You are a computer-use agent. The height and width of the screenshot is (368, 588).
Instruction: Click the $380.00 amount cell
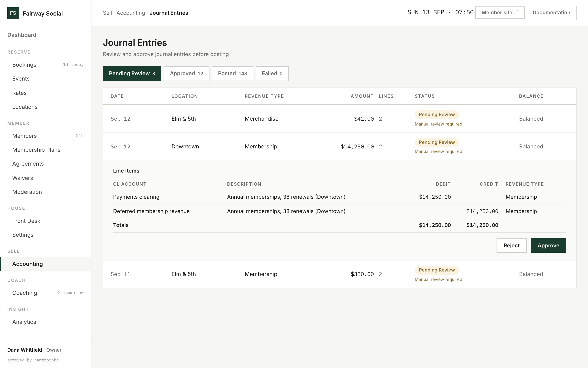pyautogui.click(x=362, y=274)
